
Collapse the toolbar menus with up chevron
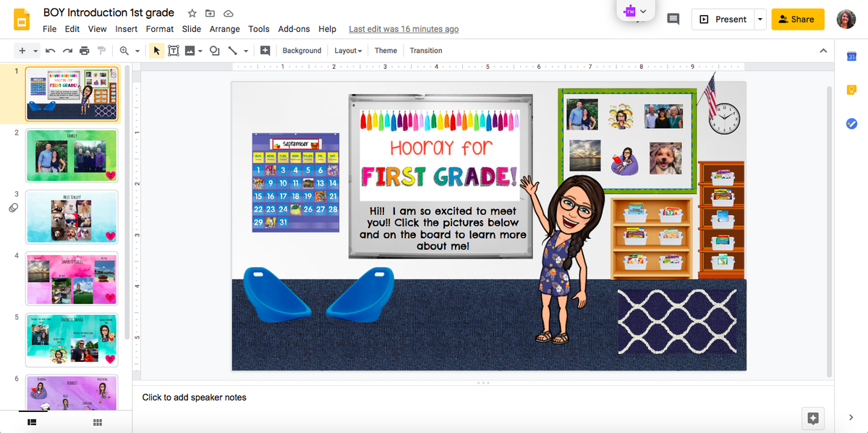click(822, 51)
